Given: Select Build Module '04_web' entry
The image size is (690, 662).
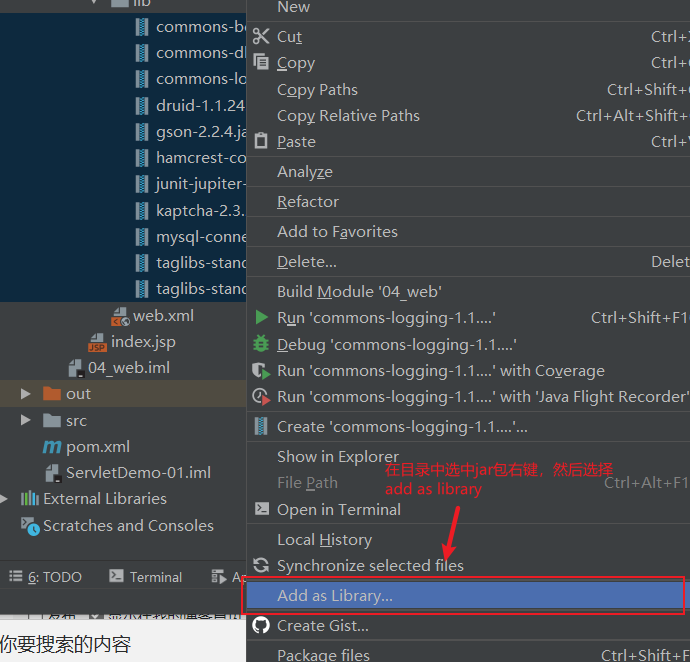Looking at the screenshot, I should tap(360, 292).
